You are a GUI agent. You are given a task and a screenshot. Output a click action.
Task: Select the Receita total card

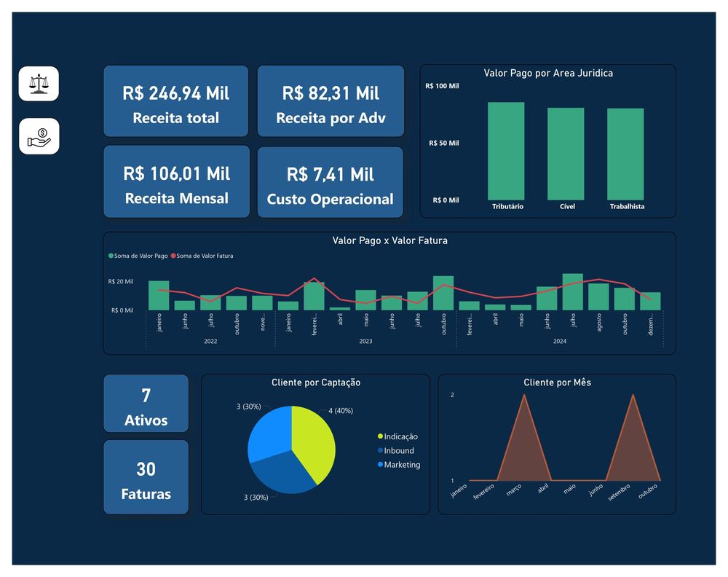(176, 101)
